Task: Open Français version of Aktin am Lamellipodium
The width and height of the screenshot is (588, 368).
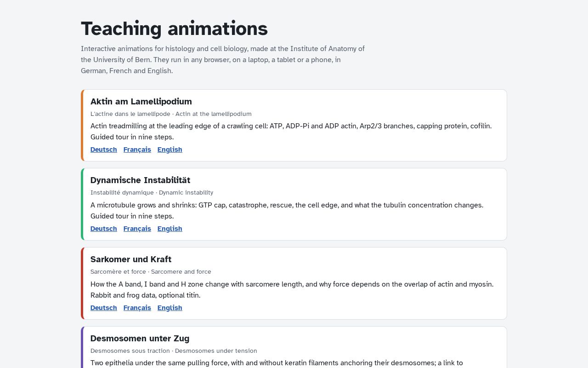Action: pos(137,149)
